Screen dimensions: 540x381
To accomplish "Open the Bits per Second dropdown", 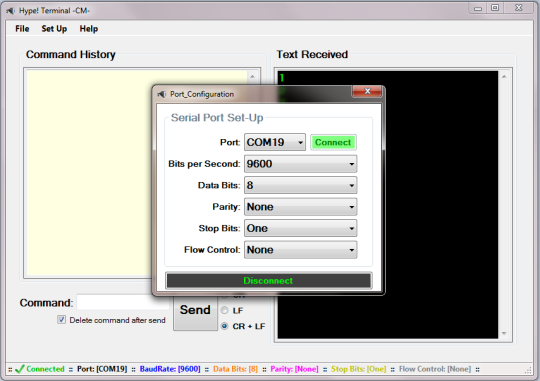I will tap(300, 164).
